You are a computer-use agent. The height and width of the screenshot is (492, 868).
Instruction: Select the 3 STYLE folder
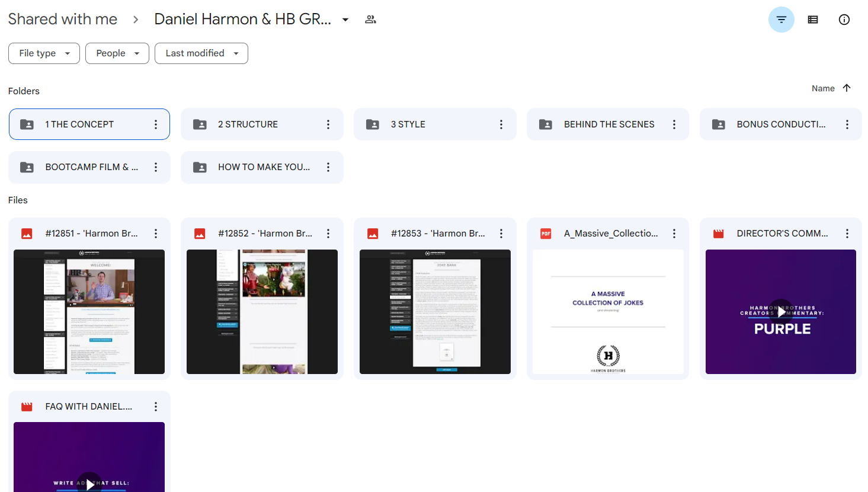(435, 124)
